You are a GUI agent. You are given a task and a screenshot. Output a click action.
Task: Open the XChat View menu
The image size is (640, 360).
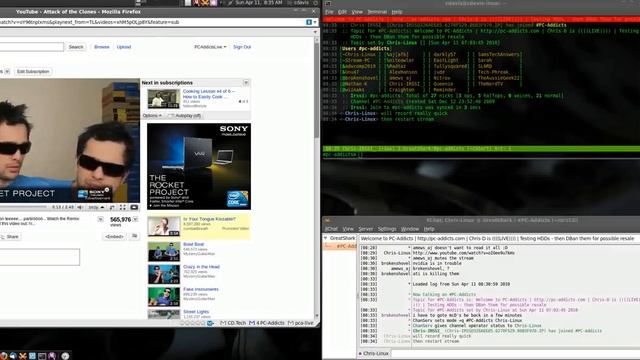tap(348, 229)
